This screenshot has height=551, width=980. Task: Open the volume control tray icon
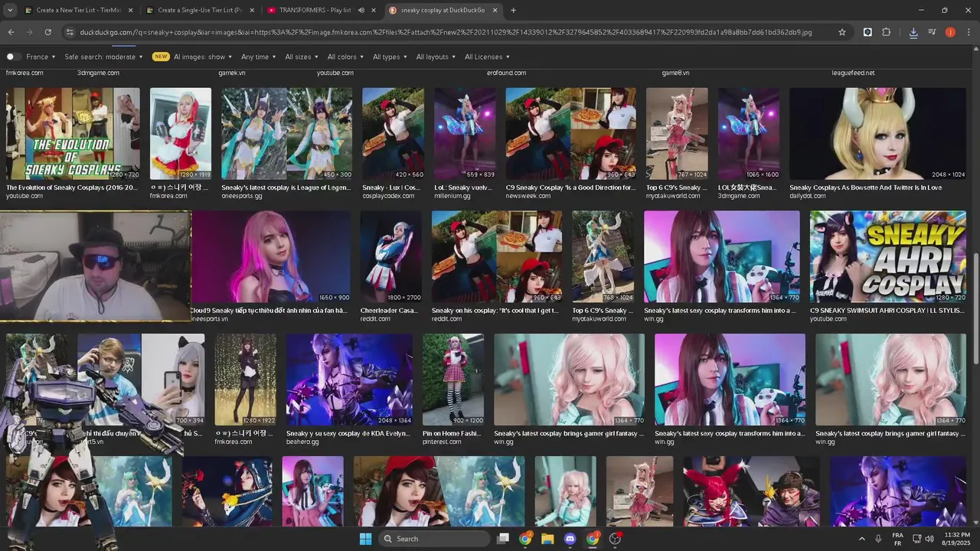tap(929, 539)
